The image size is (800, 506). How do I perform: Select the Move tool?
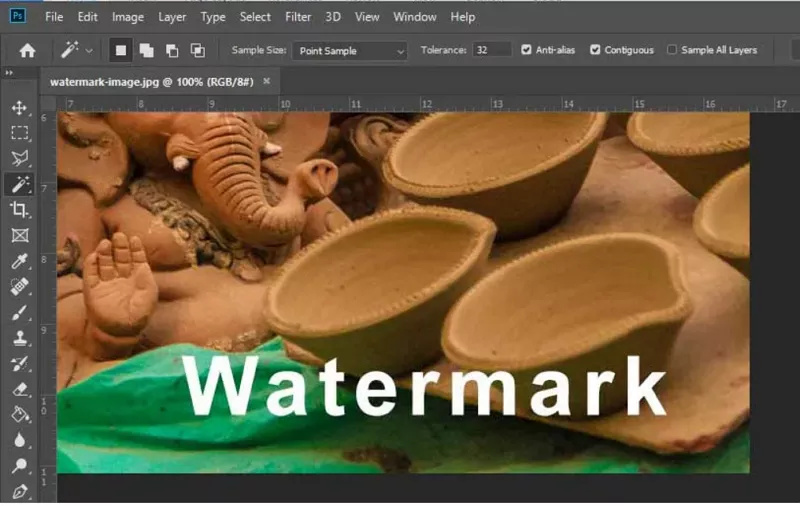(19, 108)
